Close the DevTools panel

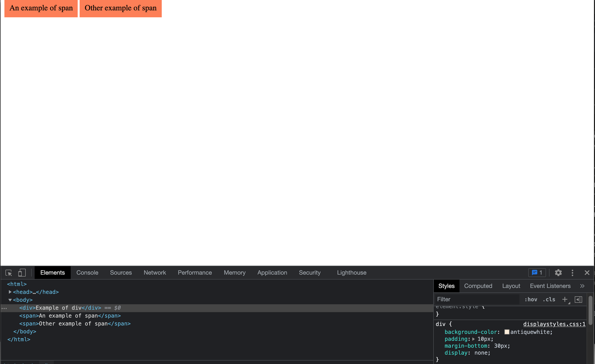point(587,273)
